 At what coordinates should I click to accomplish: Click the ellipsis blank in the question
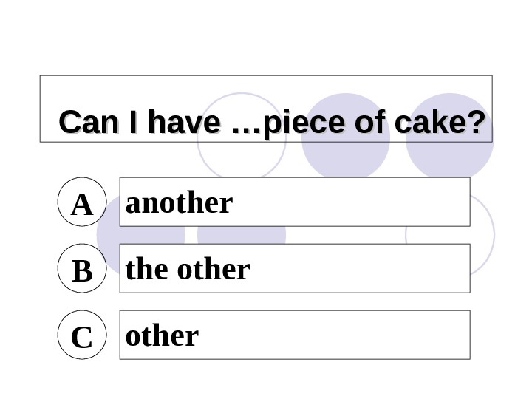click(x=246, y=124)
